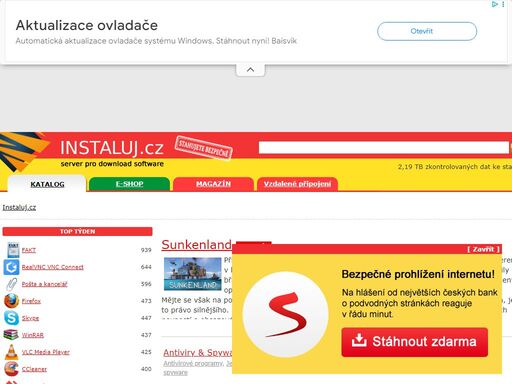This screenshot has height=384, width=512.
Task: Open the Firefox link
Action: pos(31,301)
